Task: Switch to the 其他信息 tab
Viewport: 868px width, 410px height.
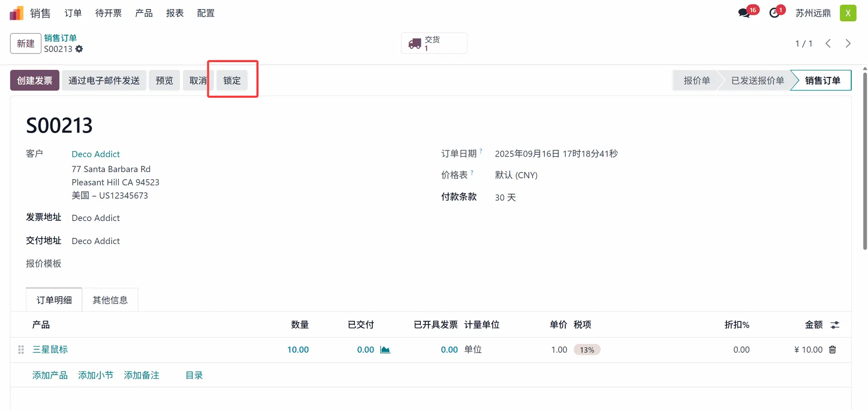Action: click(x=110, y=300)
